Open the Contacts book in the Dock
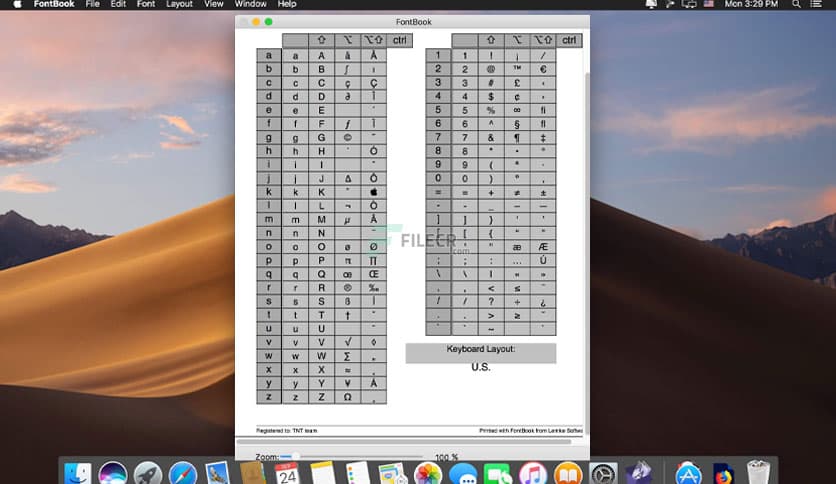 (x=253, y=473)
